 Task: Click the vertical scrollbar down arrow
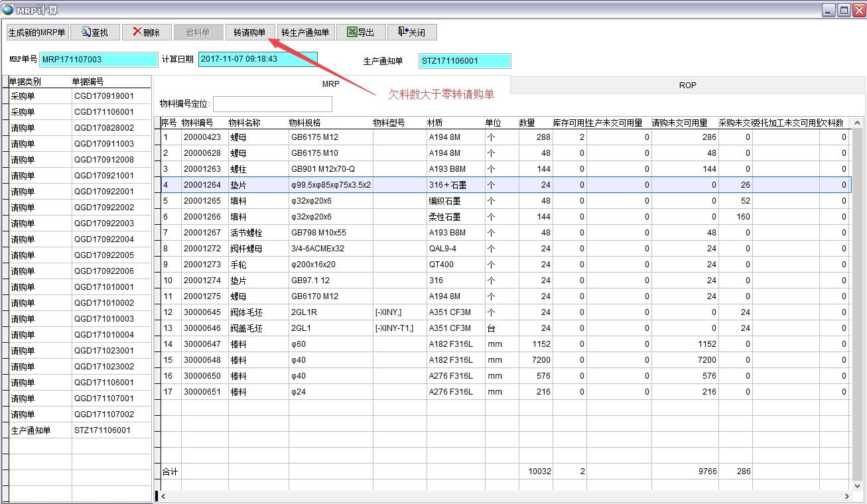(x=857, y=485)
